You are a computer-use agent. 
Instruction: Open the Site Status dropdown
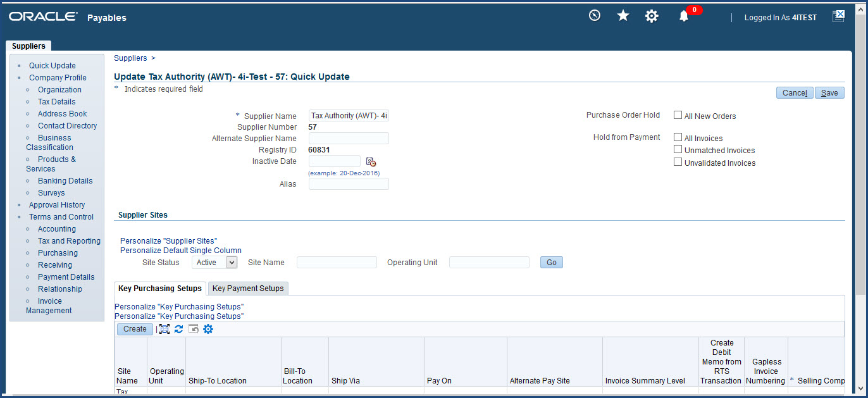pyautogui.click(x=214, y=262)
